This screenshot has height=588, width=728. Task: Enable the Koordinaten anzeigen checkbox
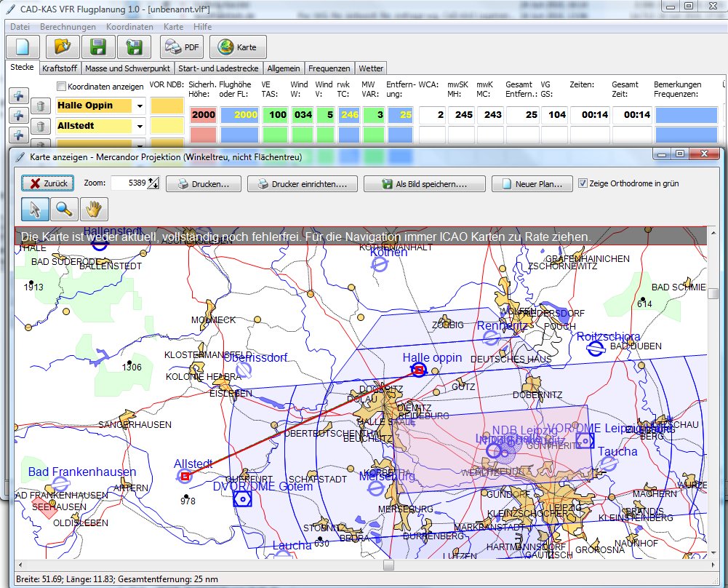62,87
